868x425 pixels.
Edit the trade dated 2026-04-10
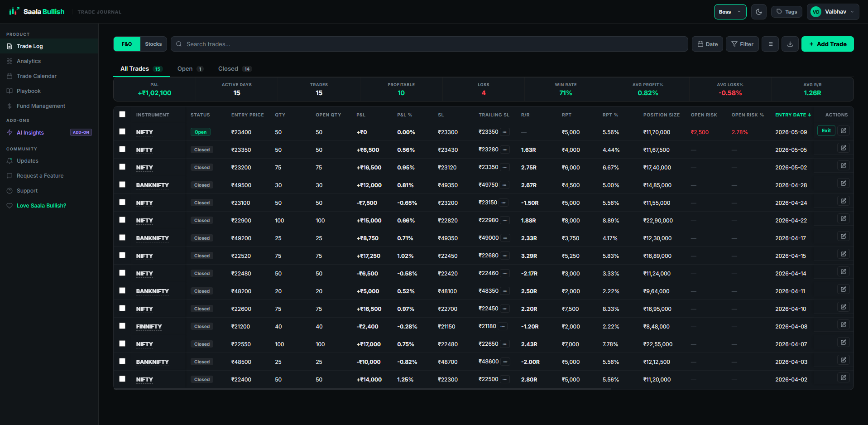(844, 307)
